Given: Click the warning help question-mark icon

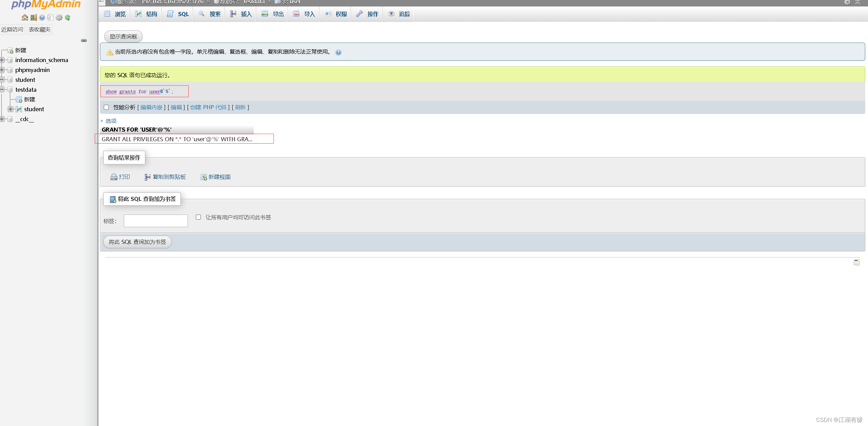Looking at the screenshot, I should click(x=338, y=52).
